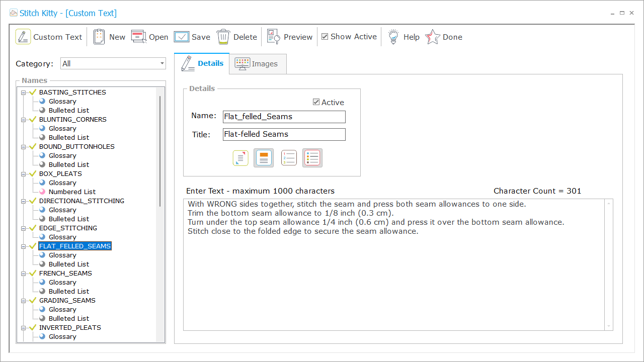The image size is (644, 362).
Task: Select the glossary format icon with orange header
Action: (264, 158)
